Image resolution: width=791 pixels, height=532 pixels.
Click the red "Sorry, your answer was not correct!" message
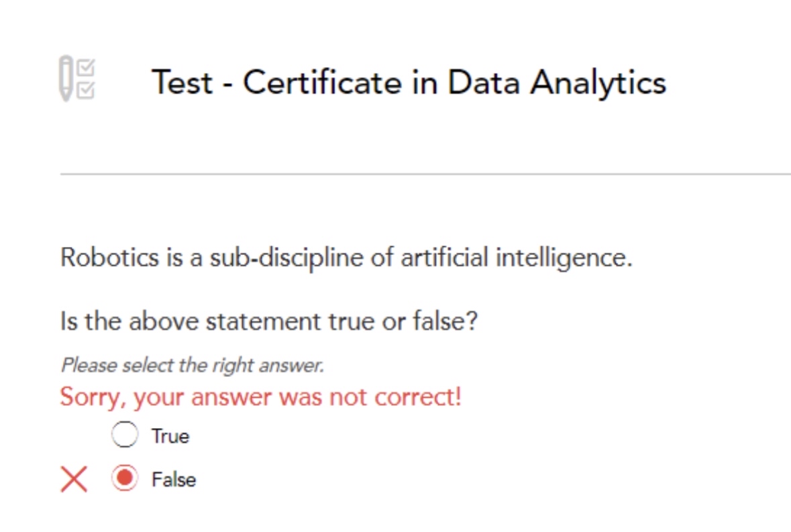[x=261, y=396]
